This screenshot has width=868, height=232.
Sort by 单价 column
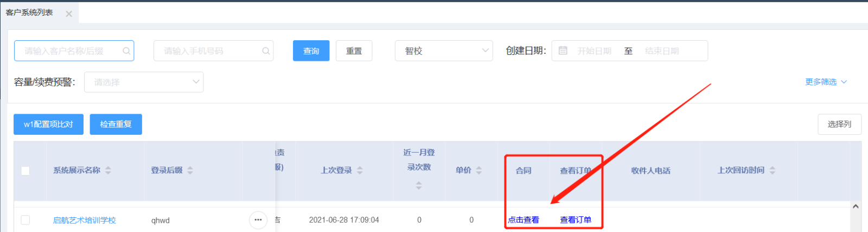click(478, 170)
